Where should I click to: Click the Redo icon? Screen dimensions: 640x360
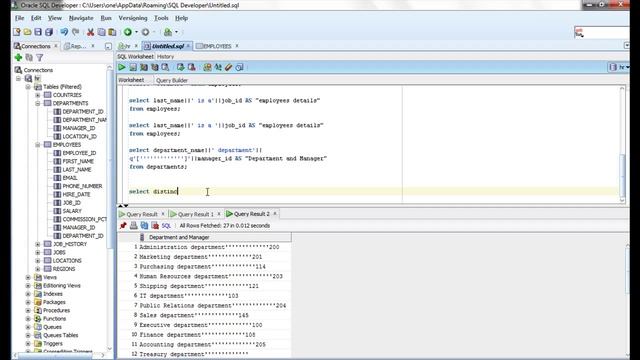click(x=76, y=32)
